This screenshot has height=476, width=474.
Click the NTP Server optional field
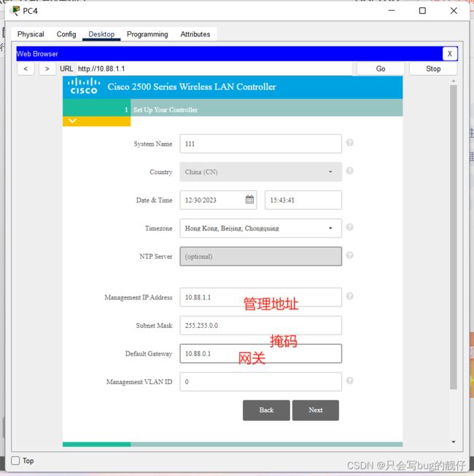pyautogui.click(x=260, y=256)
